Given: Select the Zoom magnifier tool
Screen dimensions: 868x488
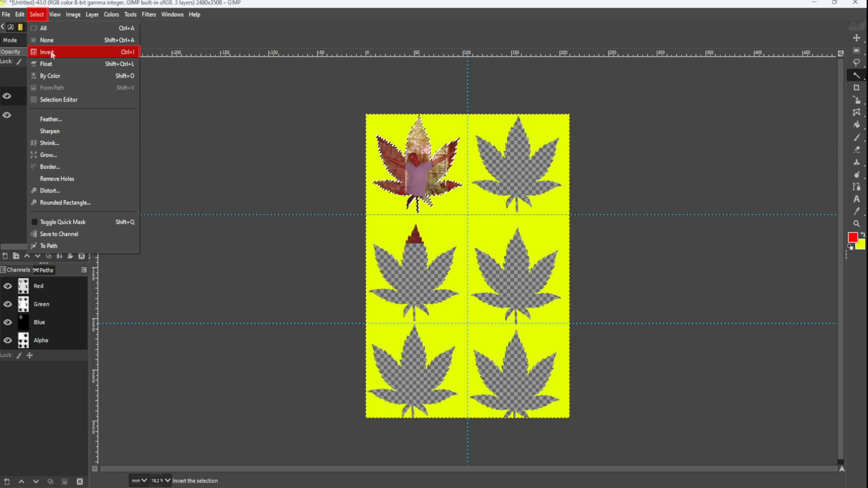Looking at the screenshot, I should pyautogui.click(x=856, y=224).
